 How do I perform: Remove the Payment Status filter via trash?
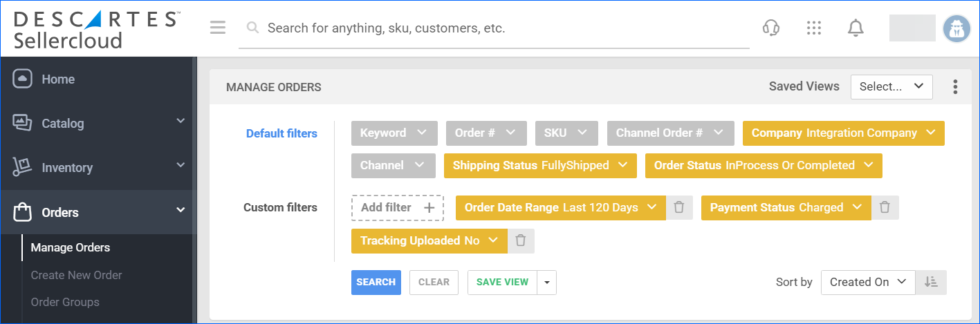pyautogui.click(x=885, y=207)
